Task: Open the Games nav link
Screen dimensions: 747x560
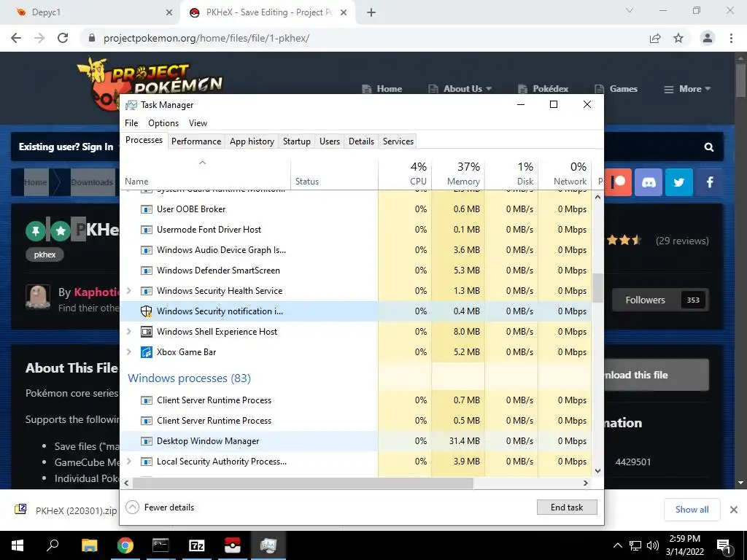Action: coord(616,89)
